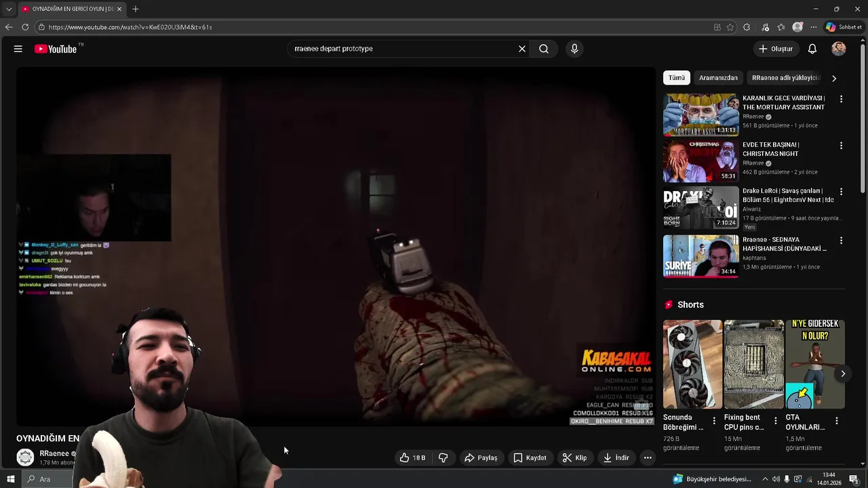This screenshot has height=488, width=868.
Task: Open Copilot Sohbet et button
Action: pyautogui.click(x=844, y=27)
